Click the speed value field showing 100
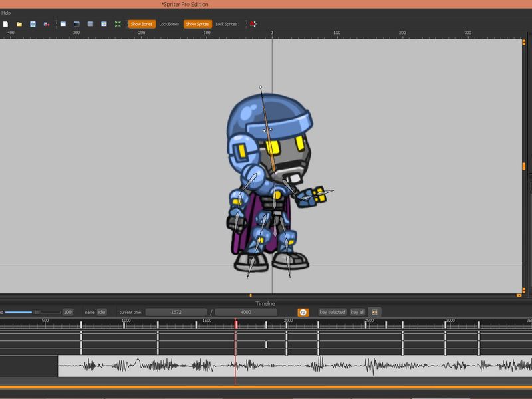This screenshot has width=532, height=399. click(68, 312)
